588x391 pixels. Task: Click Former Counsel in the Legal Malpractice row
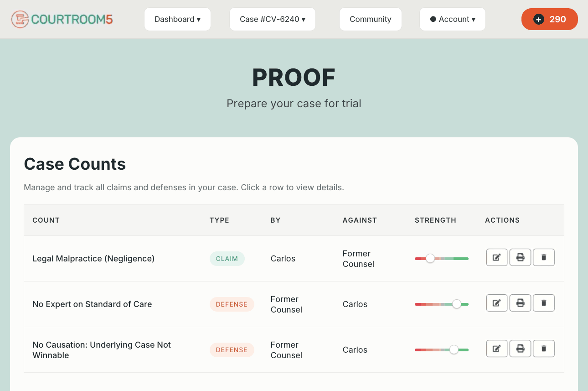(358, 259)
